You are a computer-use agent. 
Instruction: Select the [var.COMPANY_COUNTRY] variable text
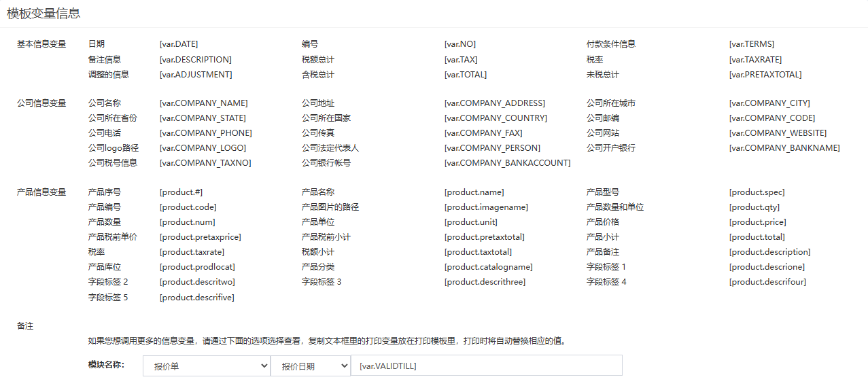[496, 118]
